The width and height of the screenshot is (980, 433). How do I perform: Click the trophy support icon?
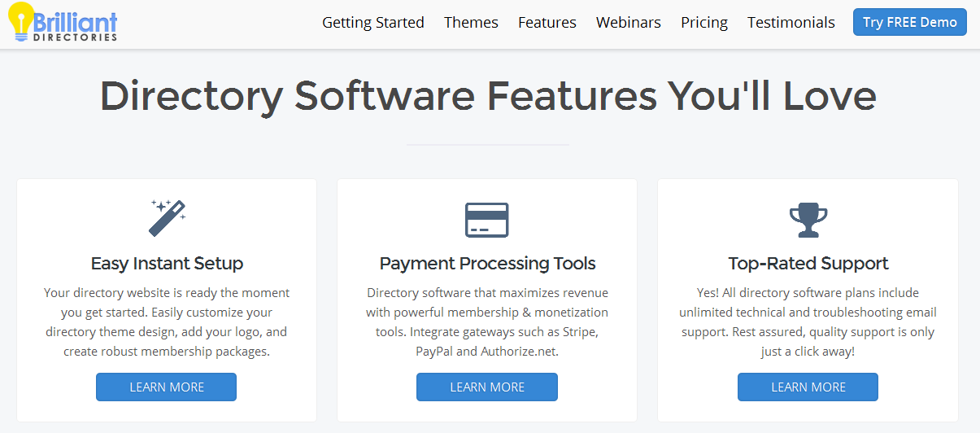coord(808,220)
